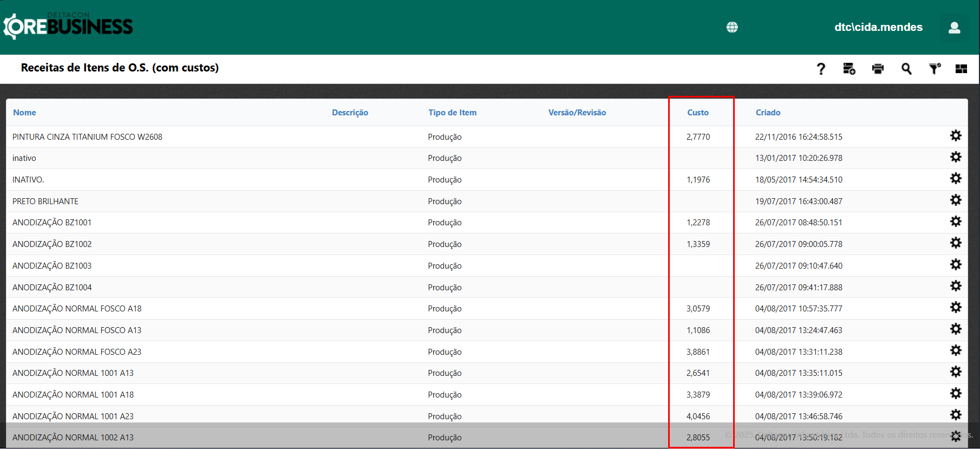
Task: Click the globe language icon
Action: 732,27
